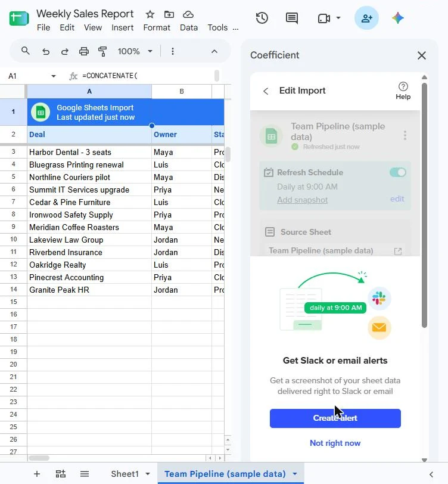Open Coefficient Help
This screenshot has width=448, height=484.
click(x=403, y=91)
